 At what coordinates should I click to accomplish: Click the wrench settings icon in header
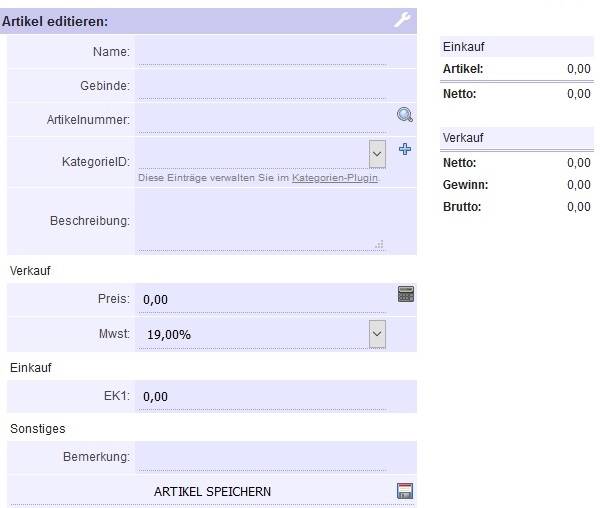(402, 20)
